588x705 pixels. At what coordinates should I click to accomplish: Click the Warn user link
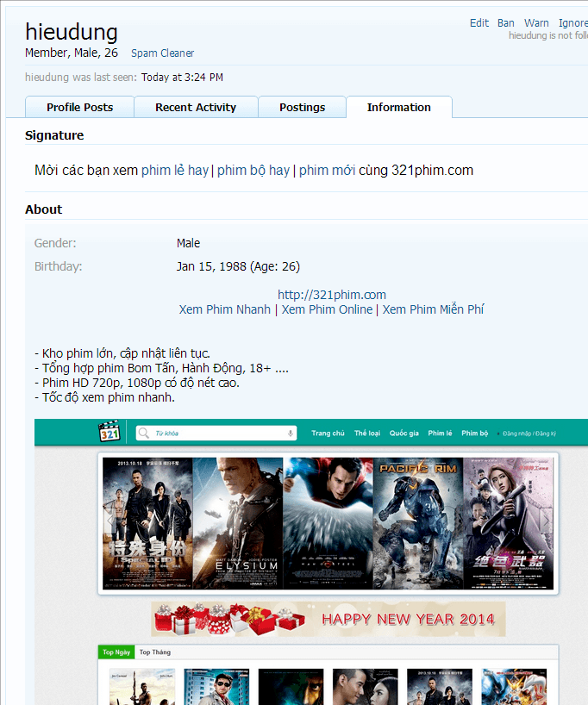pos(536,23)
